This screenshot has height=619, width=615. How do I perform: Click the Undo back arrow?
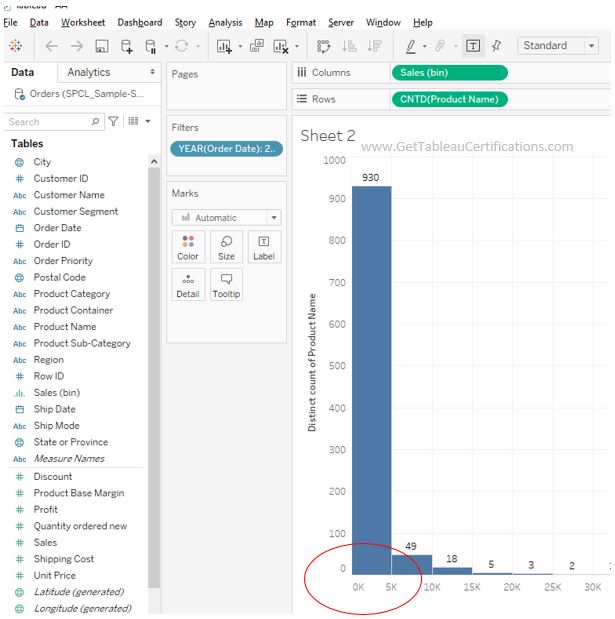click(x=52, y=46)
